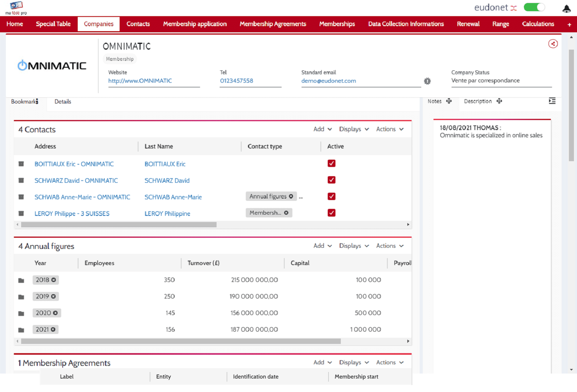Image resolution: width=577 pixels, height=392 pixels.
Task: Click the Contacts table horizontal scrollbar
Action: tap(119, 225)
